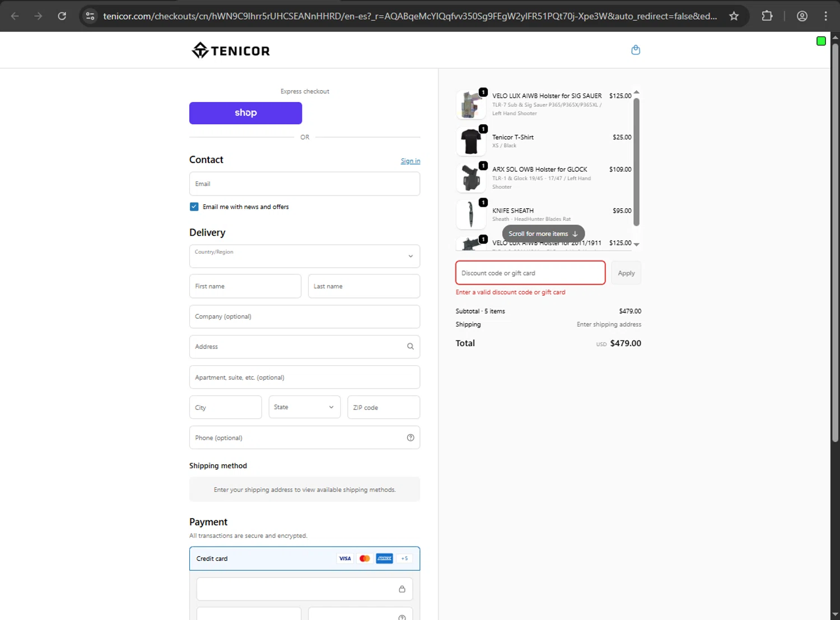
Task: Click 'Subtotal · 5 items' label
Action: point(480,311)
